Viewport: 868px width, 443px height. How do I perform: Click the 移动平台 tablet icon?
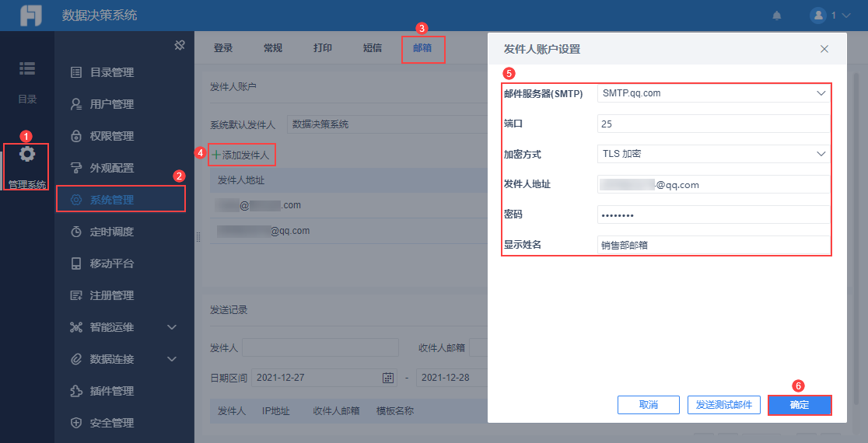(x=76, y=263)
